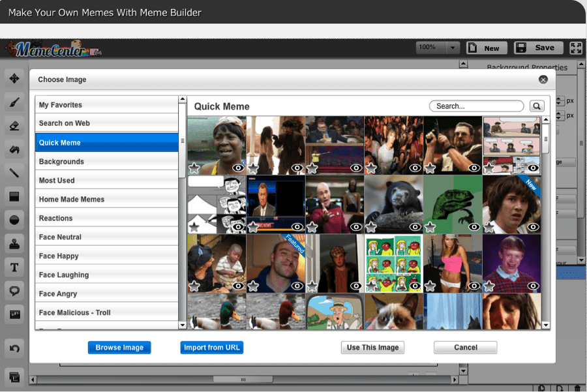
Task: Click the canvas horizontal scrollbar thumb
Action: point(243,380)
